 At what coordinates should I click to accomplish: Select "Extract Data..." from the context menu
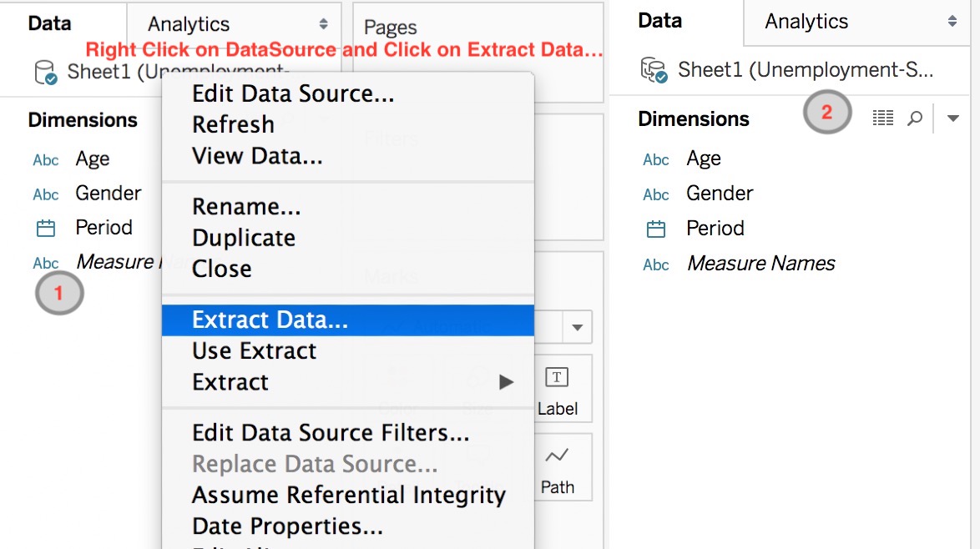pos(269,320)
